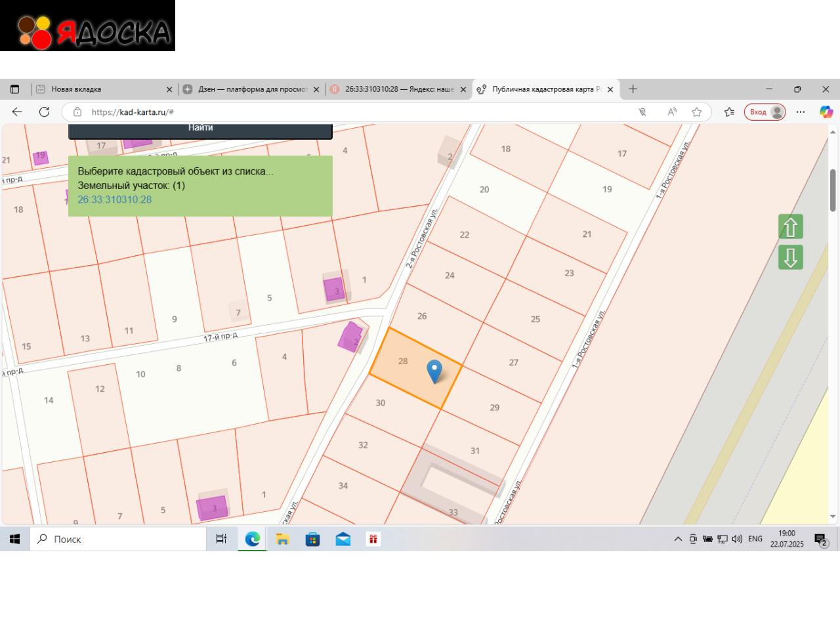Switch to the Новая вкладка tab
The image size is (840, 630).
point(105,89)
